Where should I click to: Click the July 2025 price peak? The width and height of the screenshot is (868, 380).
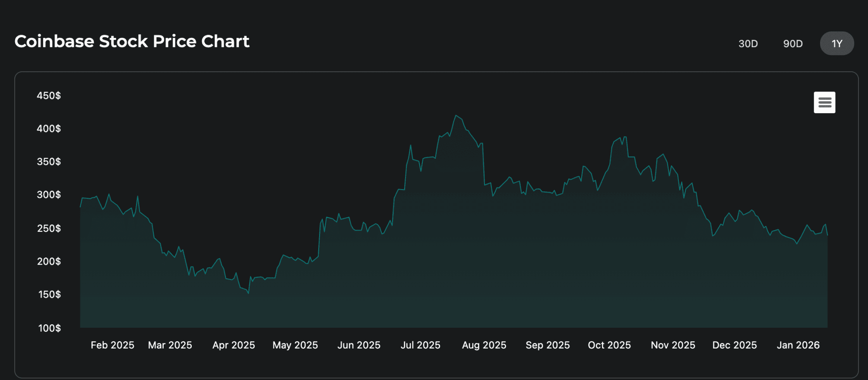456,115
